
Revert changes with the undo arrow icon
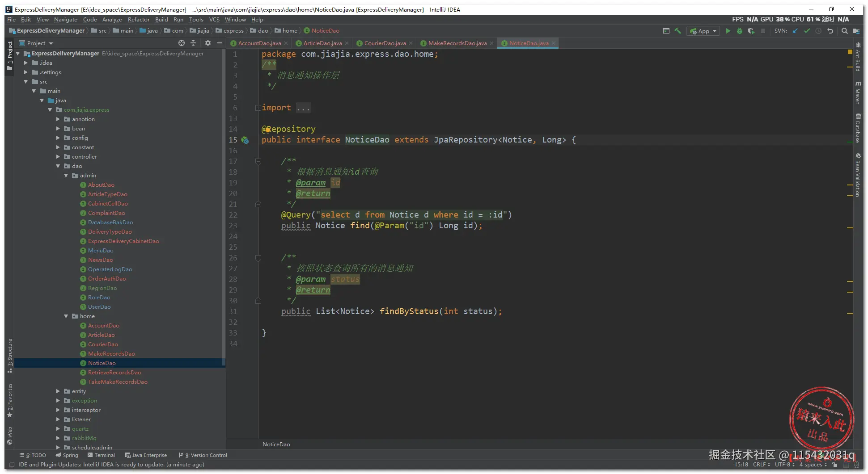click(830, 31)
